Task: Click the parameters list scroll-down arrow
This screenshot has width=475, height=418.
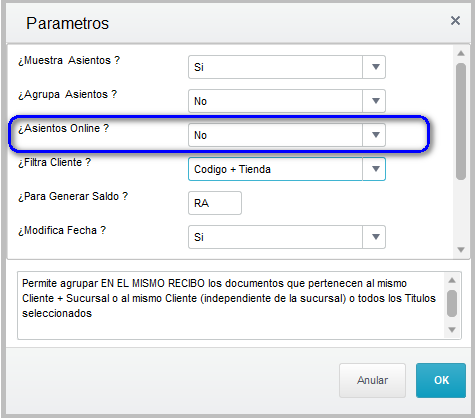Action: [461, 250]
